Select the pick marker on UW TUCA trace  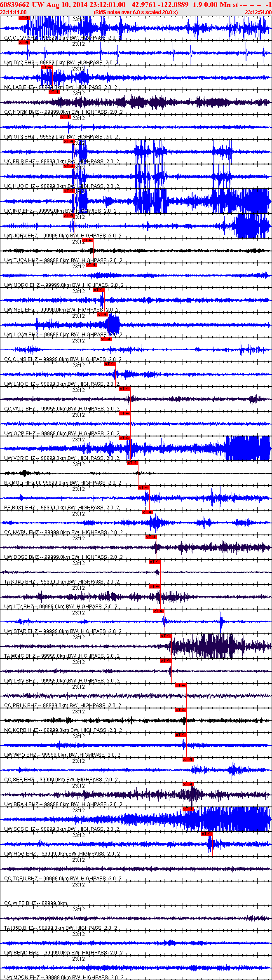(x=87, y=240)
